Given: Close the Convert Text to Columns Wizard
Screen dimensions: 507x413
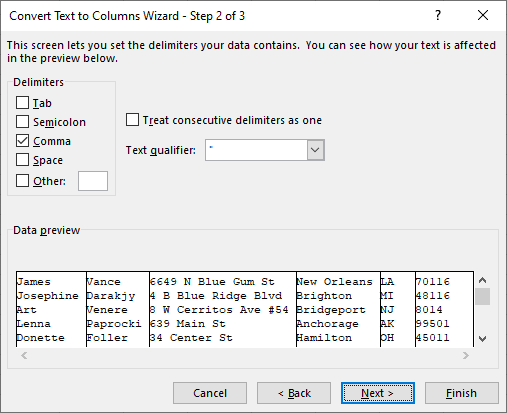Looking at the screenshot, I should [483, 15].
